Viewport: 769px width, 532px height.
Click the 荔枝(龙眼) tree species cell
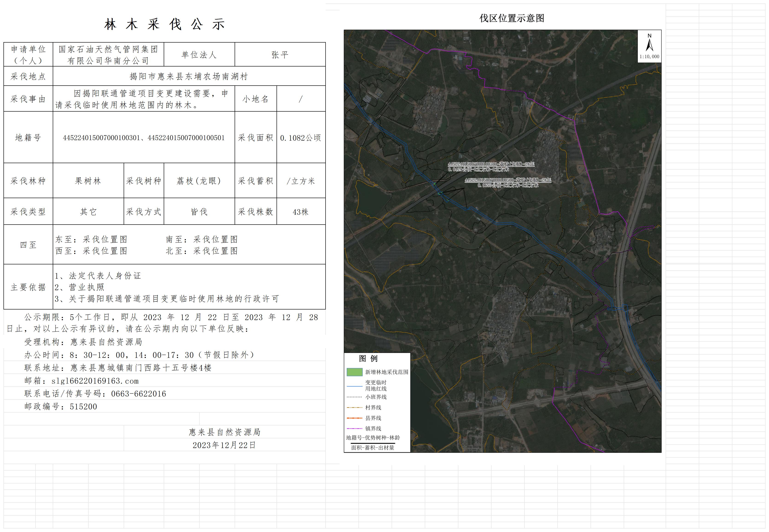pos(199,181)
